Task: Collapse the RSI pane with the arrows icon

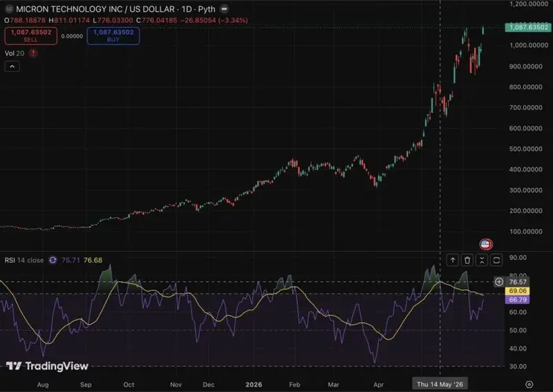Action: click(482, 261)
